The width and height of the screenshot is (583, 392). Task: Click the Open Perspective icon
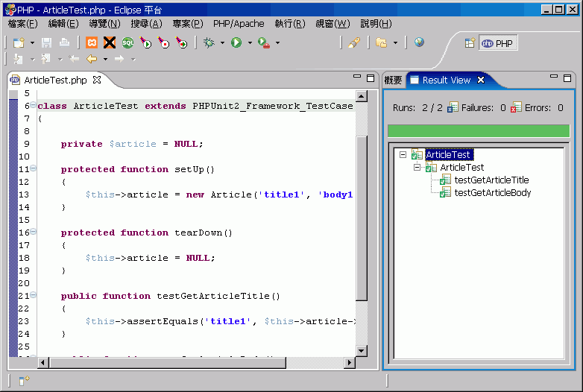coord(470,43)
